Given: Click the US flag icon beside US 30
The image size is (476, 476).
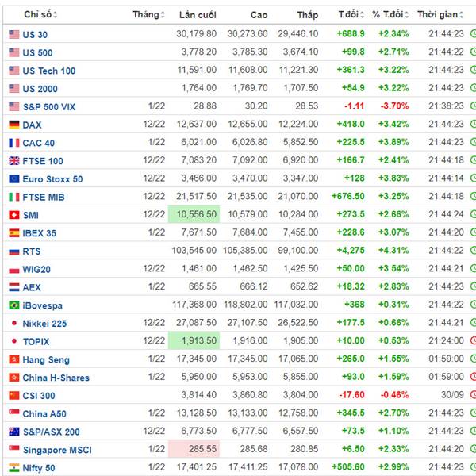Looking at the screenshot, I should pos(14,34).
